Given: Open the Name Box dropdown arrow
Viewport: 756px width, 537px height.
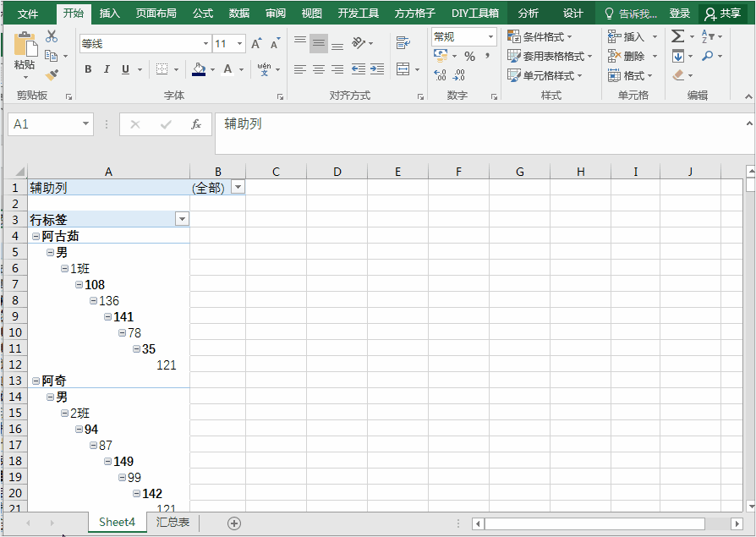Looking at the screenshot, I should click(85, 123).
